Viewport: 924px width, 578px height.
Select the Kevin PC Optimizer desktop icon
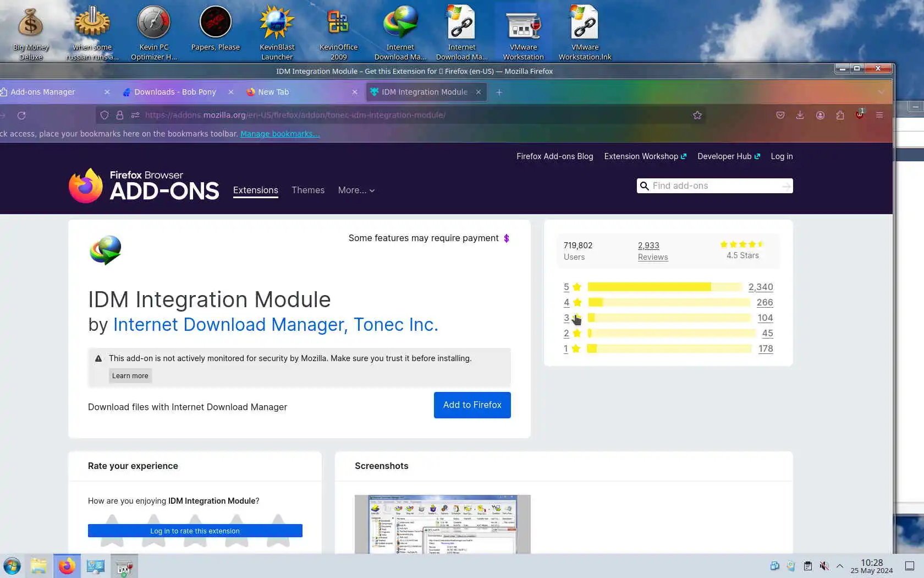pos(154,32)
